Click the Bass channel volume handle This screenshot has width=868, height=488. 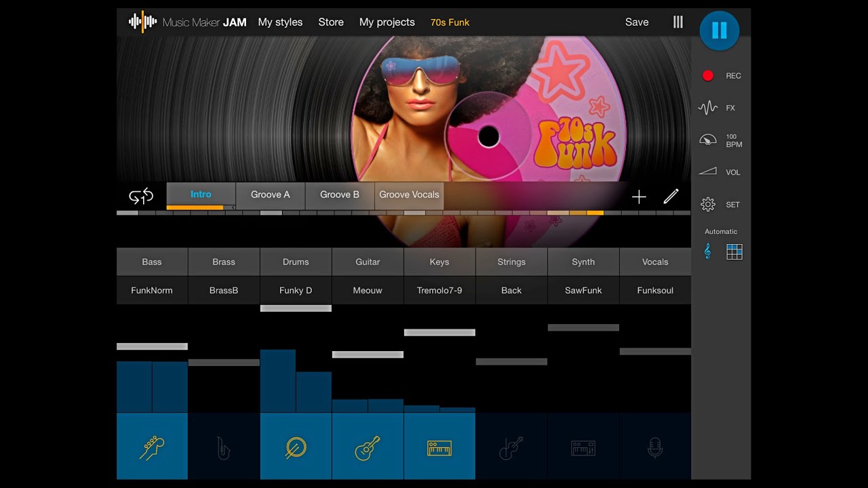[x=152, y=346]
